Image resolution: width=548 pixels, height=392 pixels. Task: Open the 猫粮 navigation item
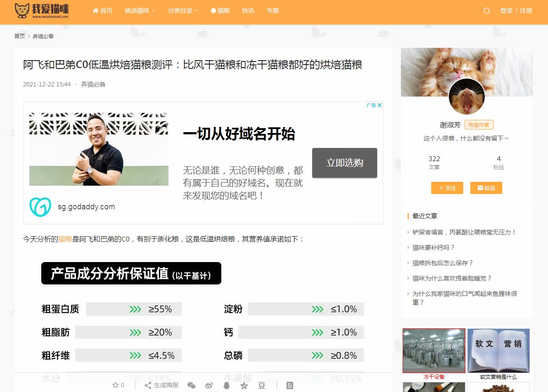coord(220,11)
